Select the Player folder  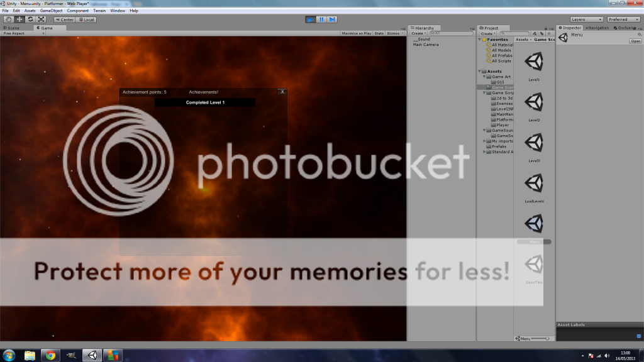[x=500, y=125]
